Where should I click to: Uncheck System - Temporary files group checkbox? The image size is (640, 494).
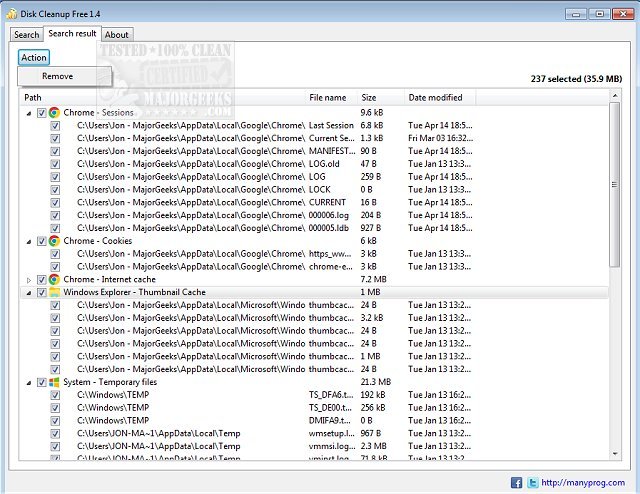tap(42, 382)
